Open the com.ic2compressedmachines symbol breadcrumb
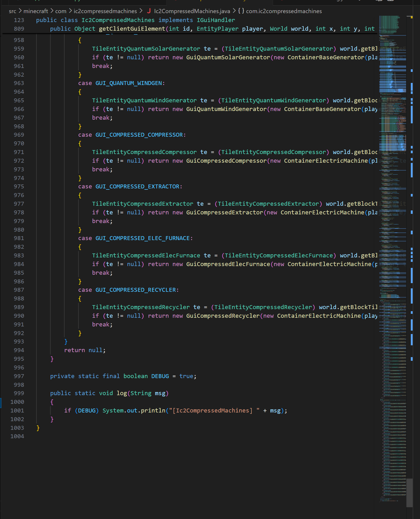 [x=284, y=11]
